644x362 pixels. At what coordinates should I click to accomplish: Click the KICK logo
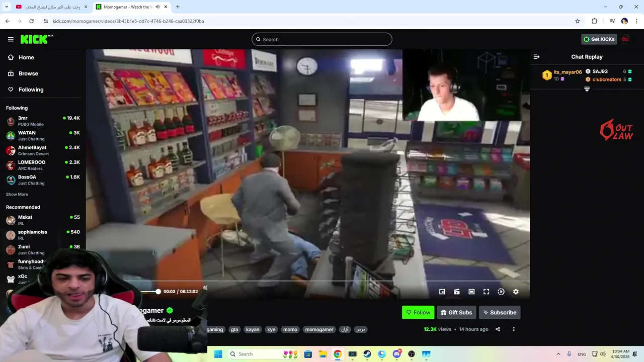(37, 39)
